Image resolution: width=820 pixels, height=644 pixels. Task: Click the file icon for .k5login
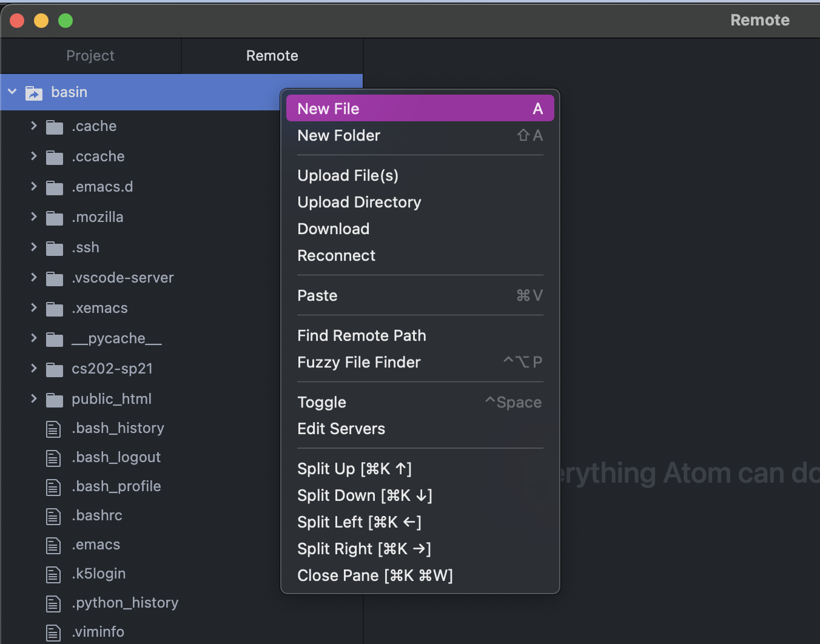coord(53,574)
